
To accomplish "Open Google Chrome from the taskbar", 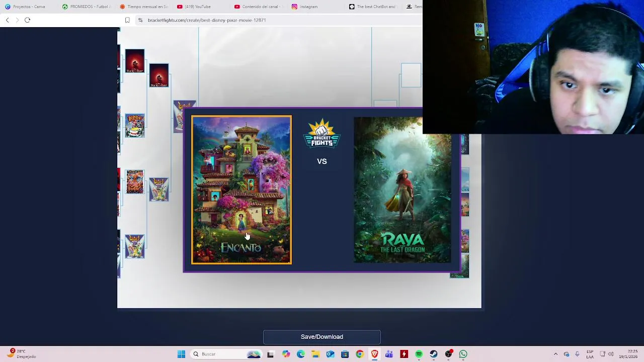I will tap(359, 354).
